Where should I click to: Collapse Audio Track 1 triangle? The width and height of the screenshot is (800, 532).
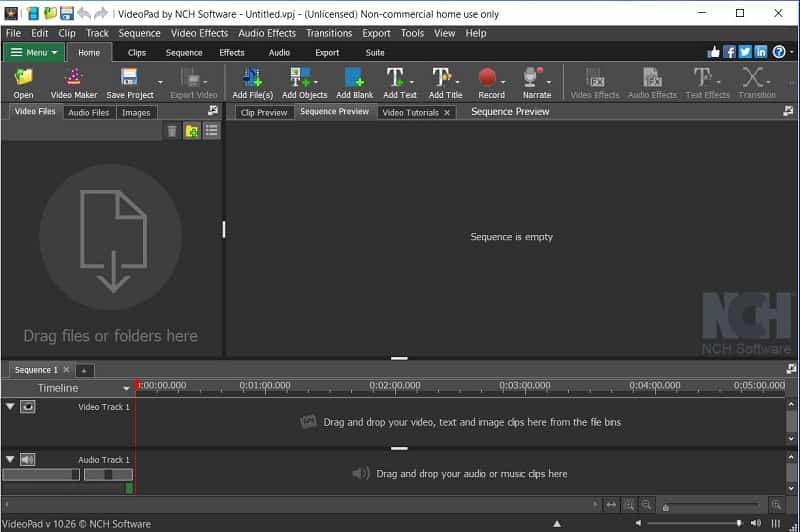coord(10,459)
